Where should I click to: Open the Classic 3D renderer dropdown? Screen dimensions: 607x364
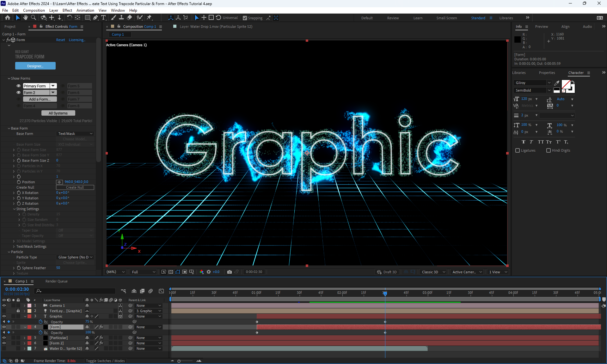tap(433, 272)
